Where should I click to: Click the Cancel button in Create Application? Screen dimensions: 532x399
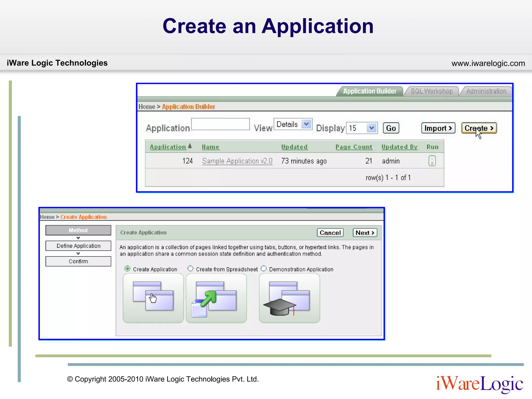pyautogui.click(x=330, y=233)
